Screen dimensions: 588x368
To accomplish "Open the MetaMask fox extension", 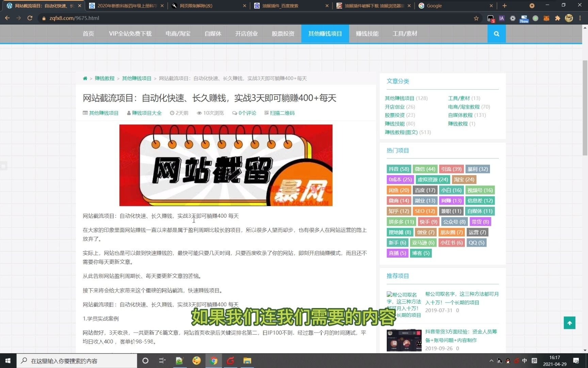I will point(546,18).
